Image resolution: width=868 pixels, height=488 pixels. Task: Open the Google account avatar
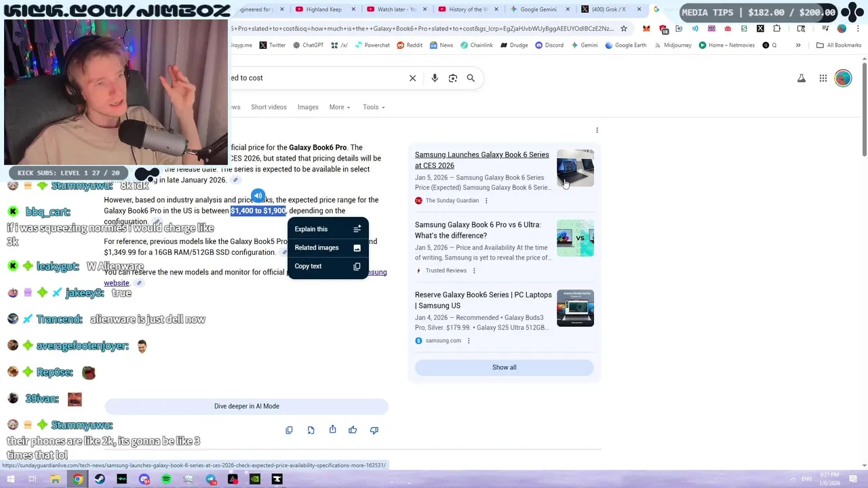[843, 79]
